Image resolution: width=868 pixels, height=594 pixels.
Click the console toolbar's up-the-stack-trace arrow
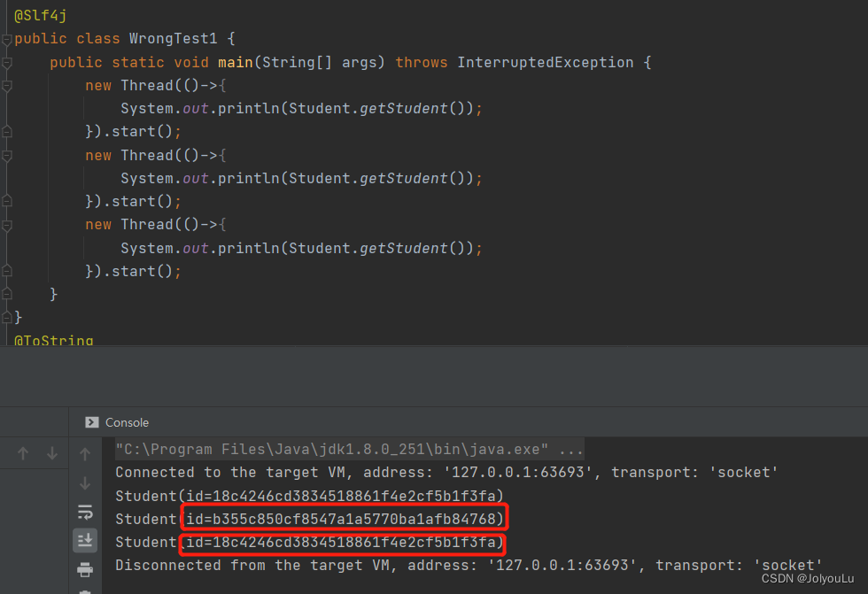coord(85,454)
